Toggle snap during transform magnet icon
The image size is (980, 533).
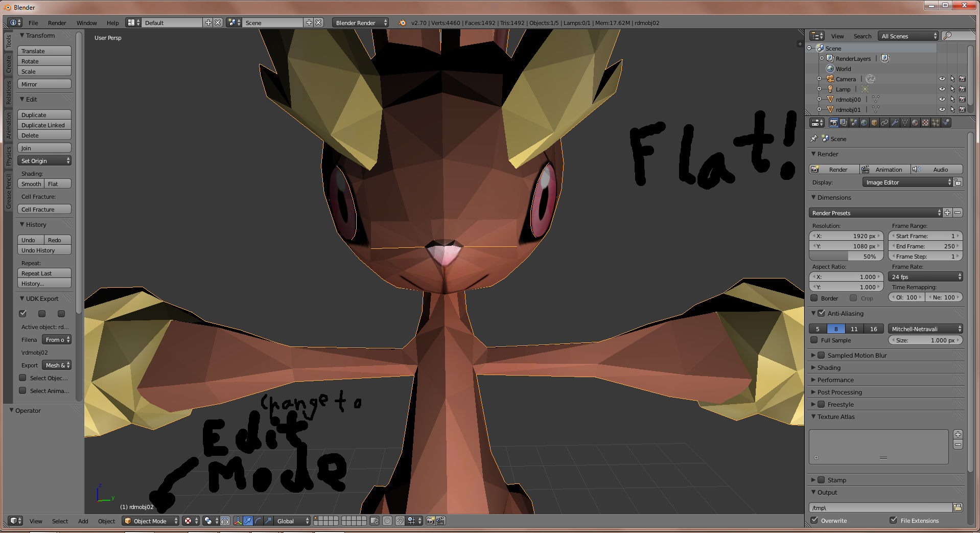pyautogui.click(x=400, y=521)
